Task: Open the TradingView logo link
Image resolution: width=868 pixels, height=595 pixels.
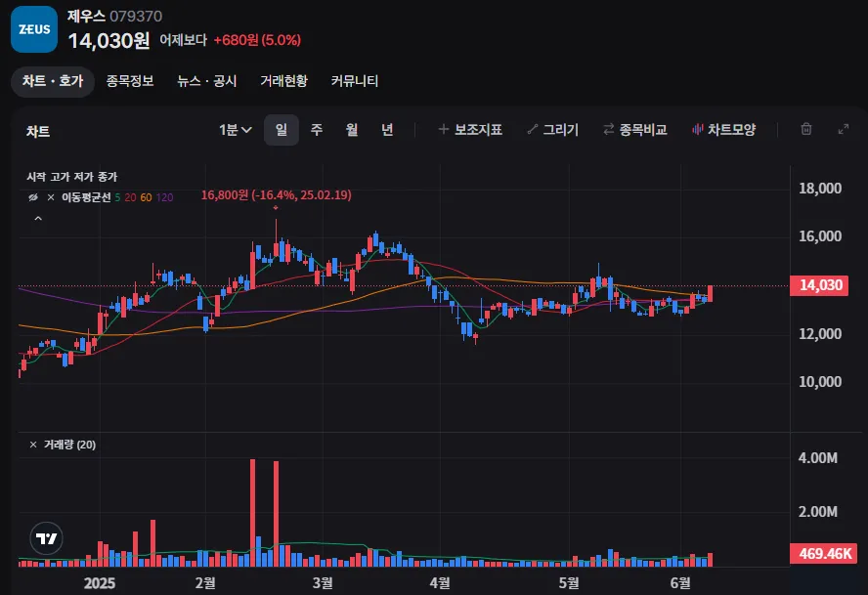Action: [x=47, y=538]
